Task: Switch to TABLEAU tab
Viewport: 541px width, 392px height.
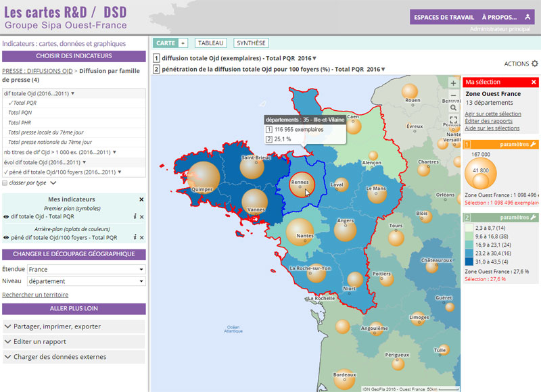Action: point(211,43)
